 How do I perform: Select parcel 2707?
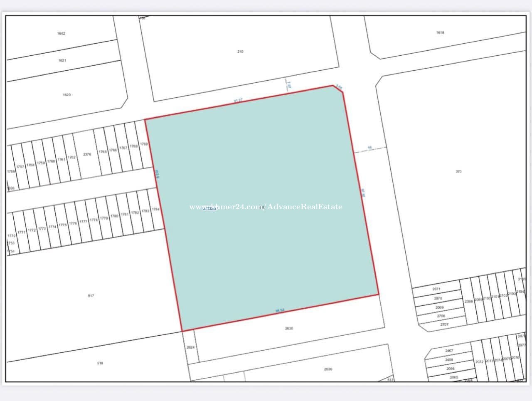point(444,324)
